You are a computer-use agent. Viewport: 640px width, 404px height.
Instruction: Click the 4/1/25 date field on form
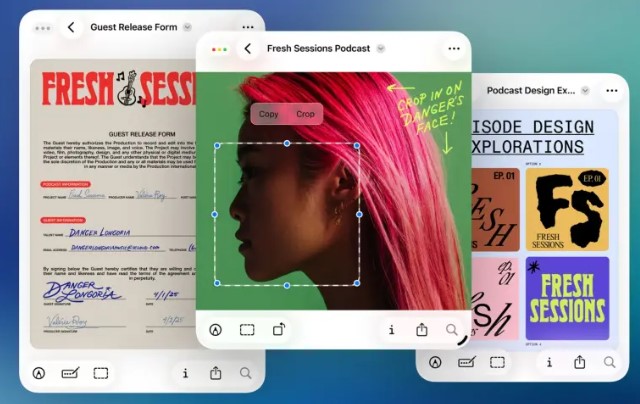166,295
